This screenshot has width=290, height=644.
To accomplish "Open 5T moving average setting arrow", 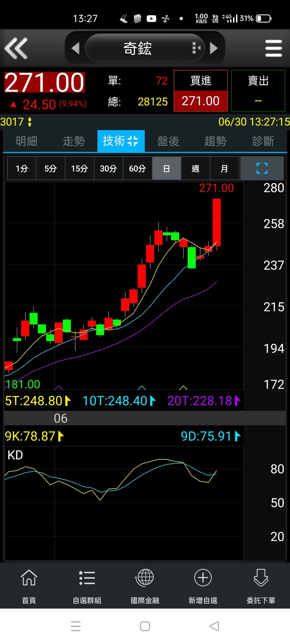I will click(x=68, y=400).
